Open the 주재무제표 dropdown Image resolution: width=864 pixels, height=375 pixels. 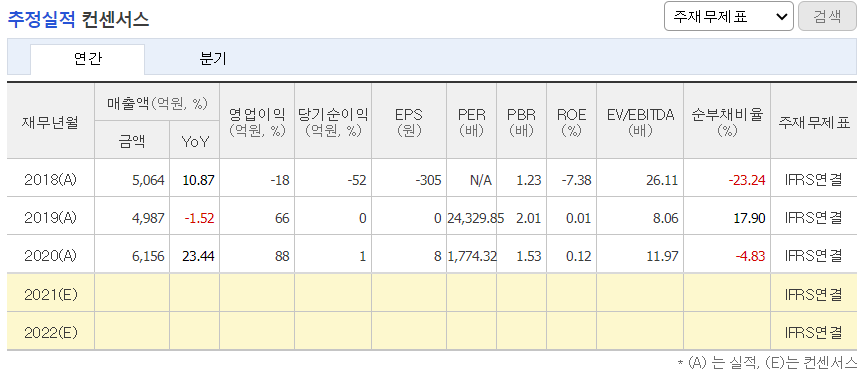(728, 16)
